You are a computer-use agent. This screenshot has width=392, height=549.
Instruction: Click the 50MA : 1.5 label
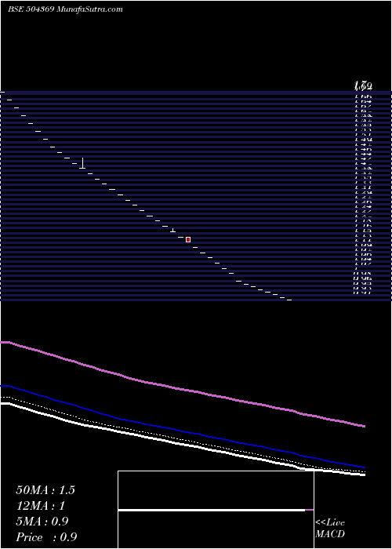(x=45, y=490)
